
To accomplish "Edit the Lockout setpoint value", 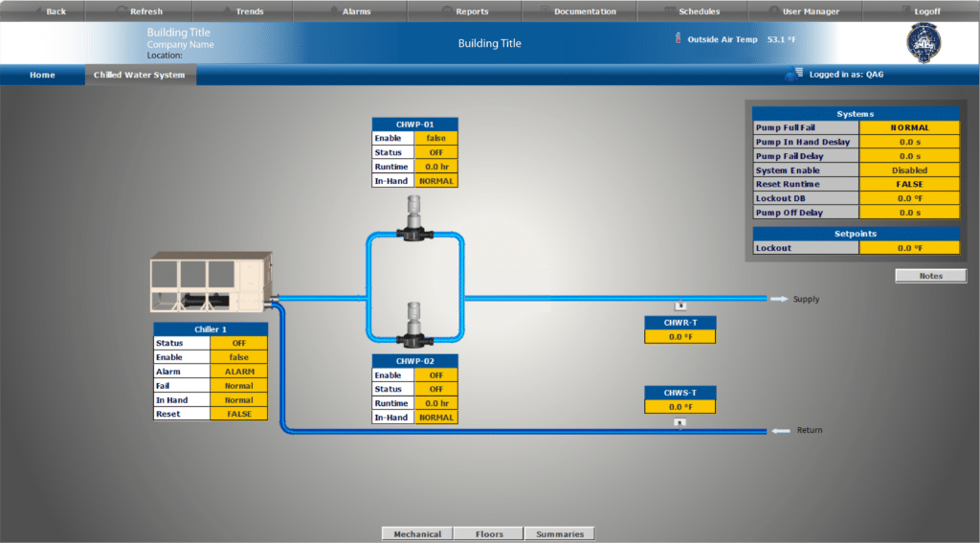I will pos(909,248).
